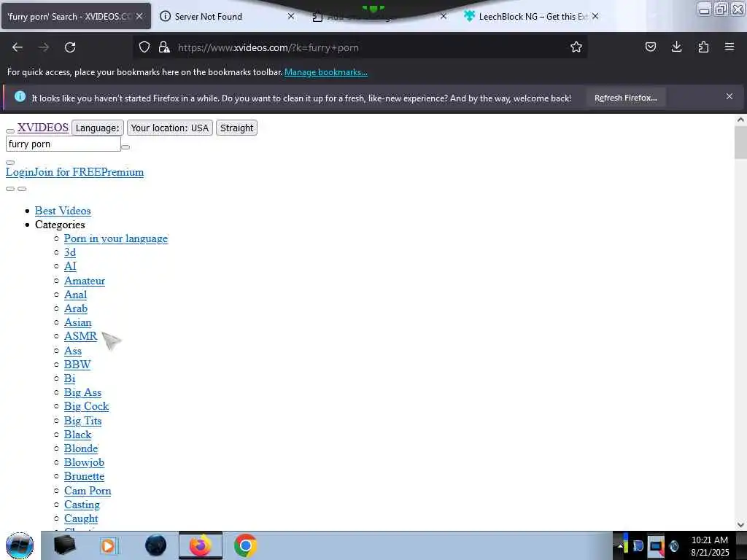Open the Casting category link
The width and height of the screenshot is (747, 560).
tap(82, 505)
